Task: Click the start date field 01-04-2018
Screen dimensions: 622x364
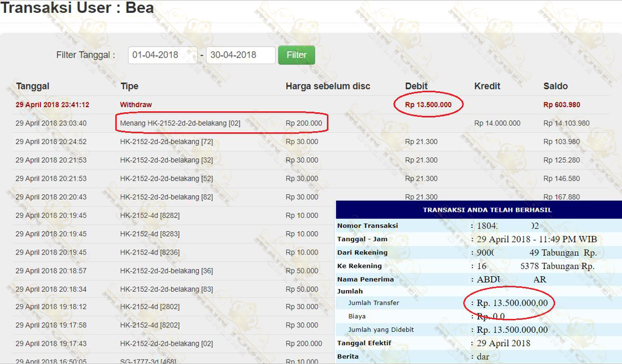Action: pos(162,55)
